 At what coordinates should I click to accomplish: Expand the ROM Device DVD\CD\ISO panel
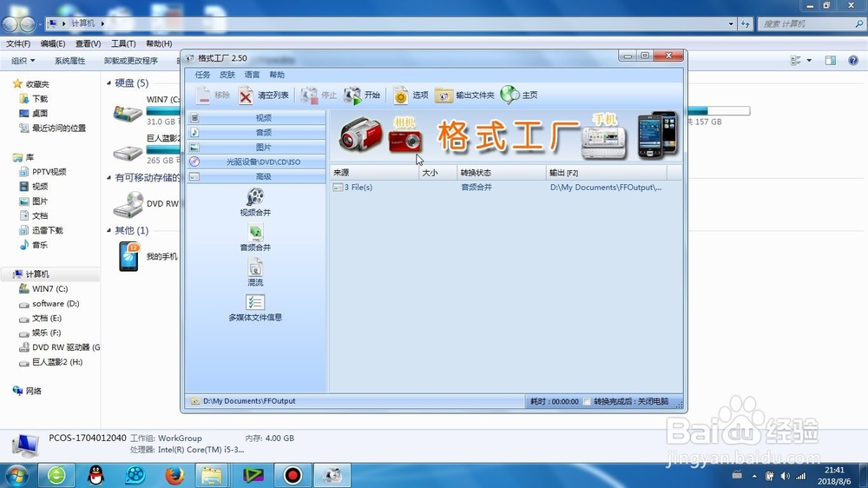click(256, 162)
